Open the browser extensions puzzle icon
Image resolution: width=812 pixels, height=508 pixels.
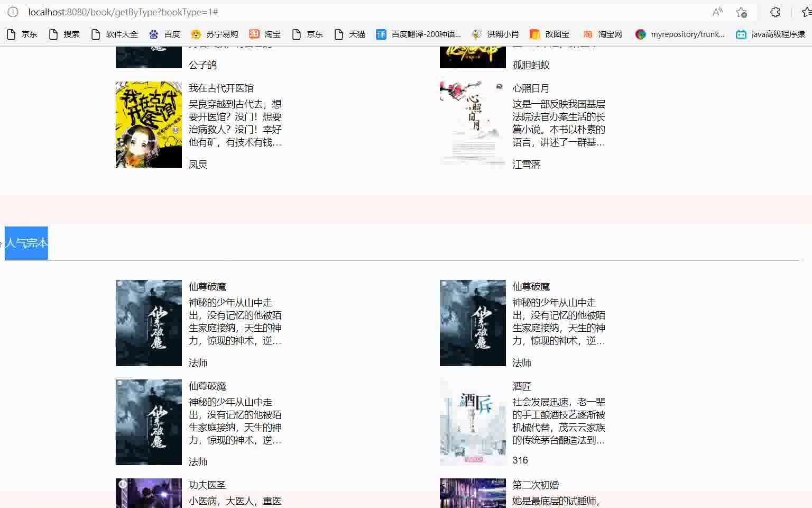tap(775, 12)
